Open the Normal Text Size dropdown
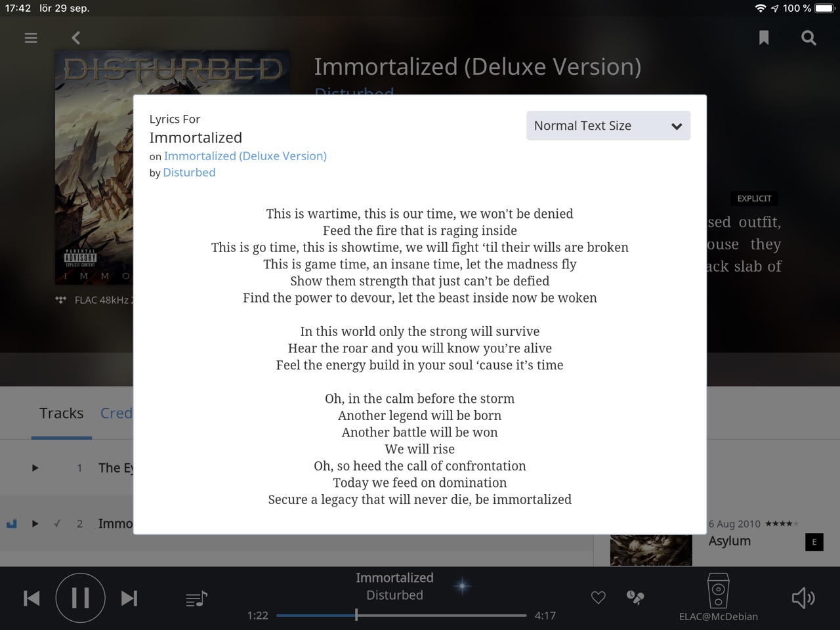The height and width of the screenshot is (630, 840). point(608,126)
